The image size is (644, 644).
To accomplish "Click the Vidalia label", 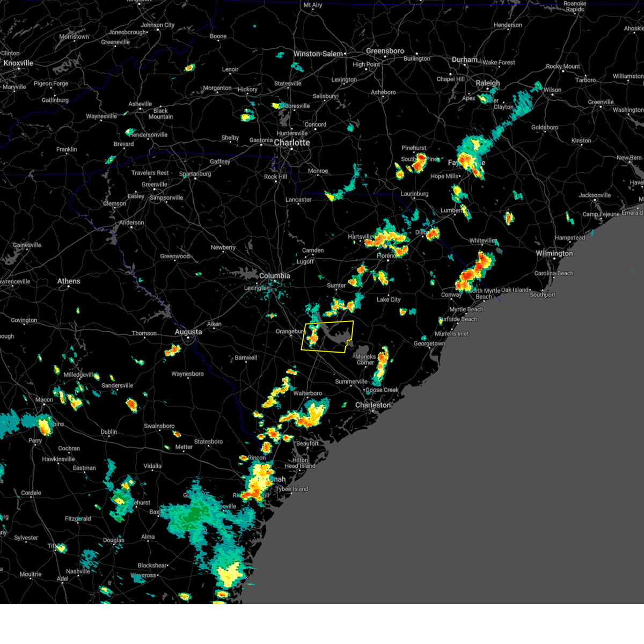I will [152, 466].
